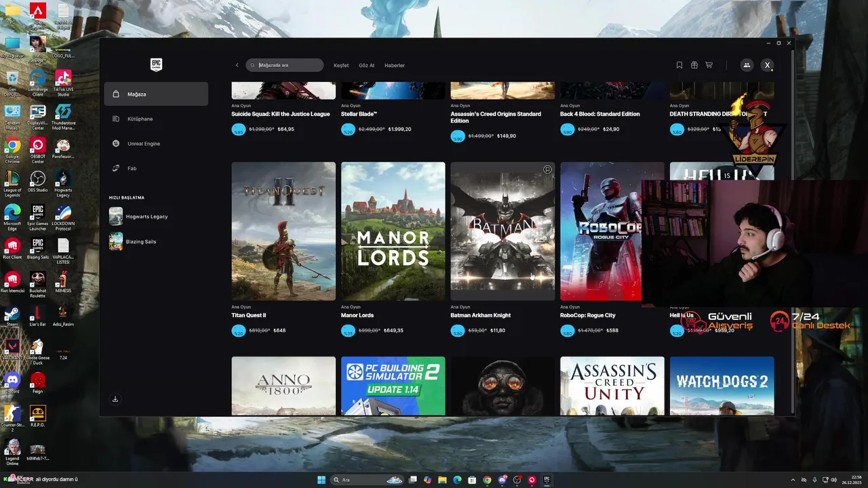Click the Epic Games logo in the launcher
868x488 pixels.
(x=156, y=65)
